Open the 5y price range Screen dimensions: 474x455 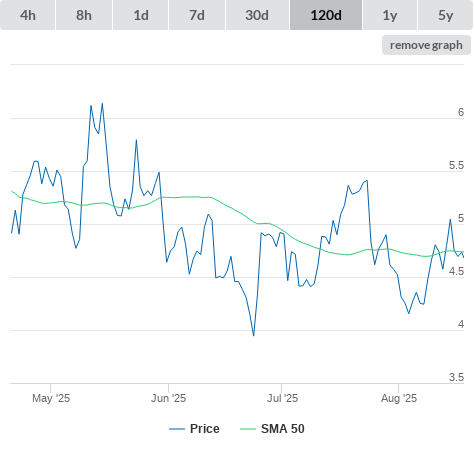pyautogui.click(x=446, y=15)
